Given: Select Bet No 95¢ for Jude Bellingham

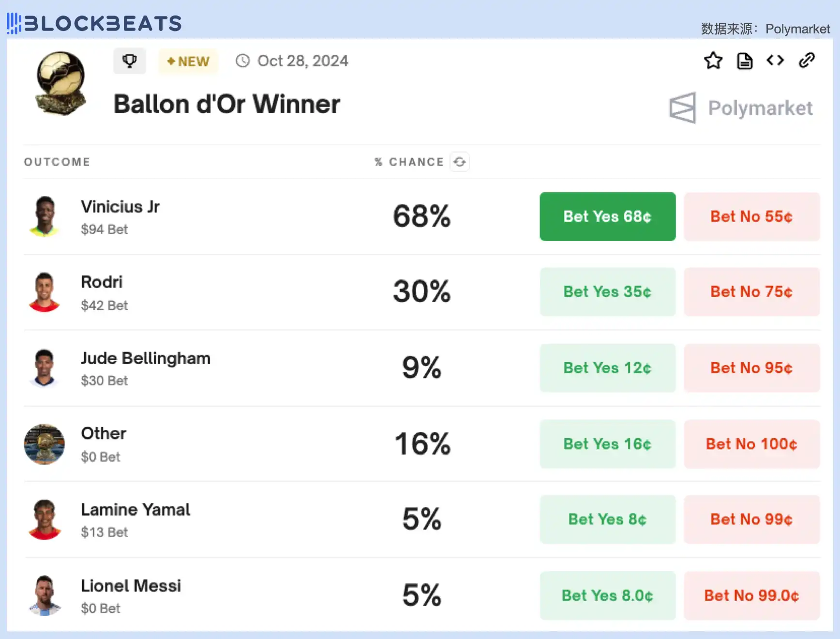Looking at the screenshot, I should click(x=751, y=368).
